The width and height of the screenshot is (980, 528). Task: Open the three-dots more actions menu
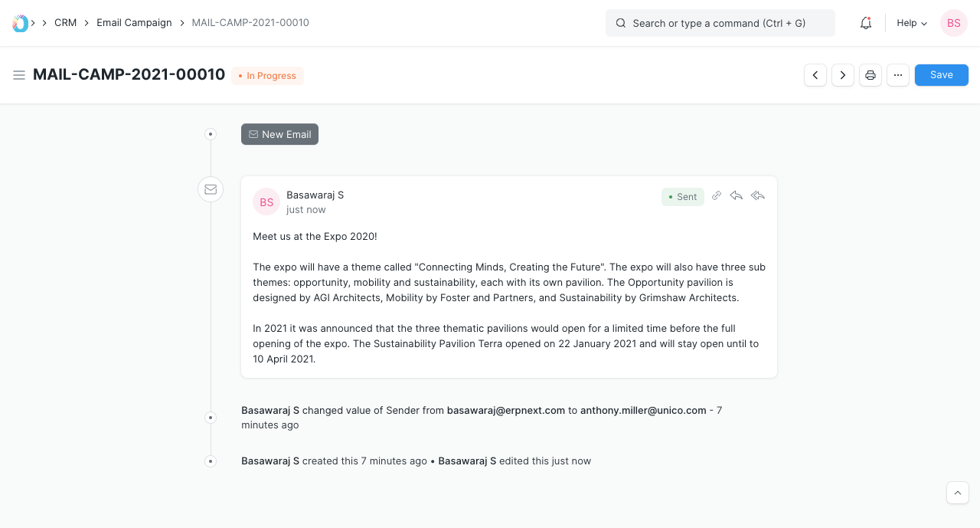(898, 75)
